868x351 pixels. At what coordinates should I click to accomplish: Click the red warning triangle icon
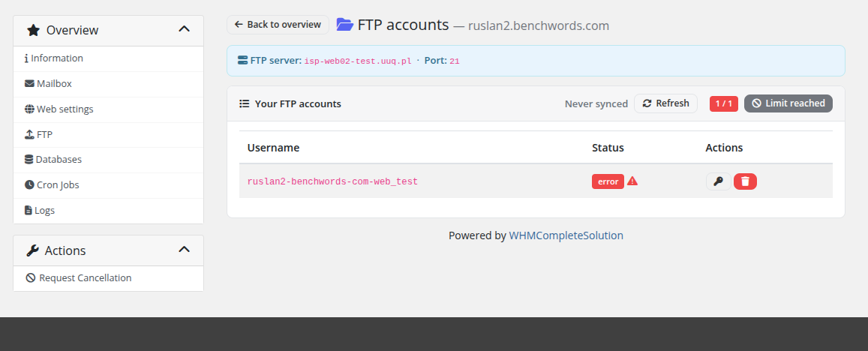coord(632,181)
